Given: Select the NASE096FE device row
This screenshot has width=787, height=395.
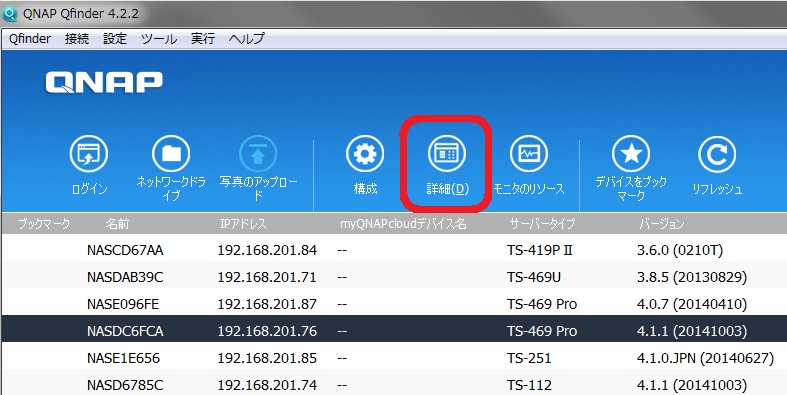Looking at the screenshot, I should [394, 304].
